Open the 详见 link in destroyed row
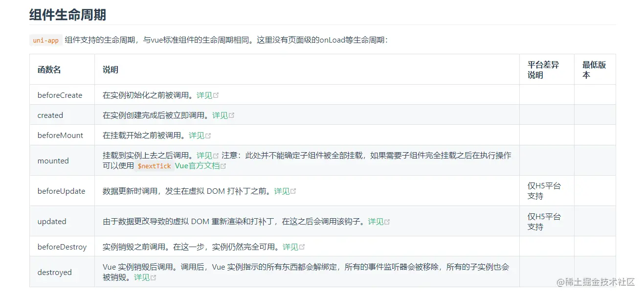 [142, 277]
